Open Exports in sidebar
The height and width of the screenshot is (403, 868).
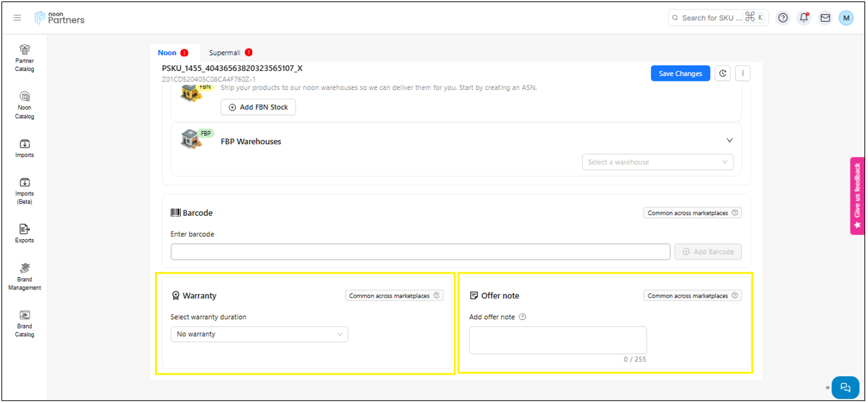(x=25, y=234)
